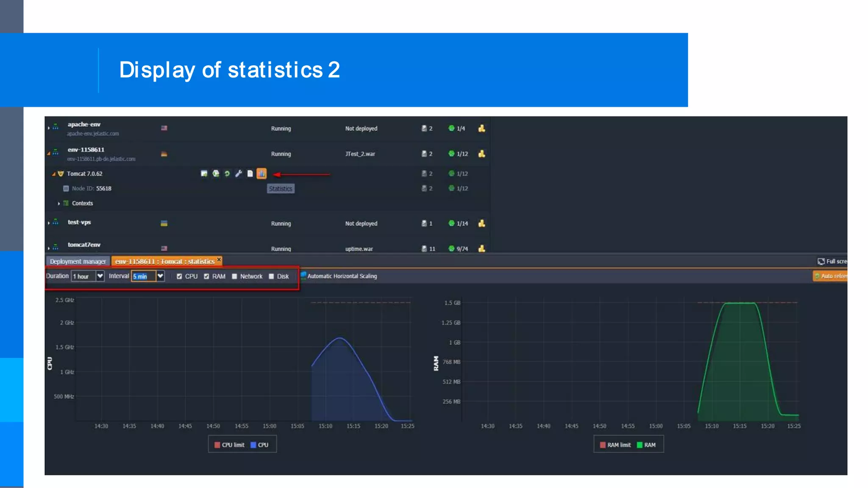Screen dimensions: 868x488
Task: Toggle green RAM legend swatch
Action: tap(640, 445)
